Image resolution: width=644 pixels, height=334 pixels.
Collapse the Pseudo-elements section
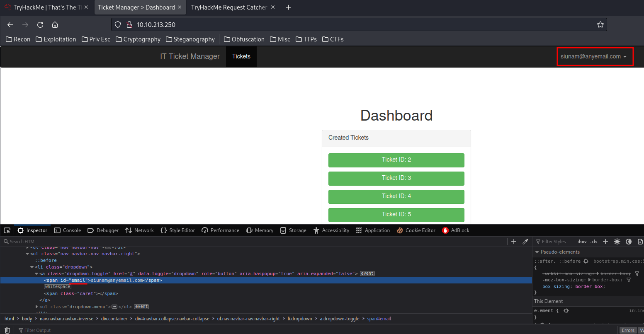click(x=537, y=252)
